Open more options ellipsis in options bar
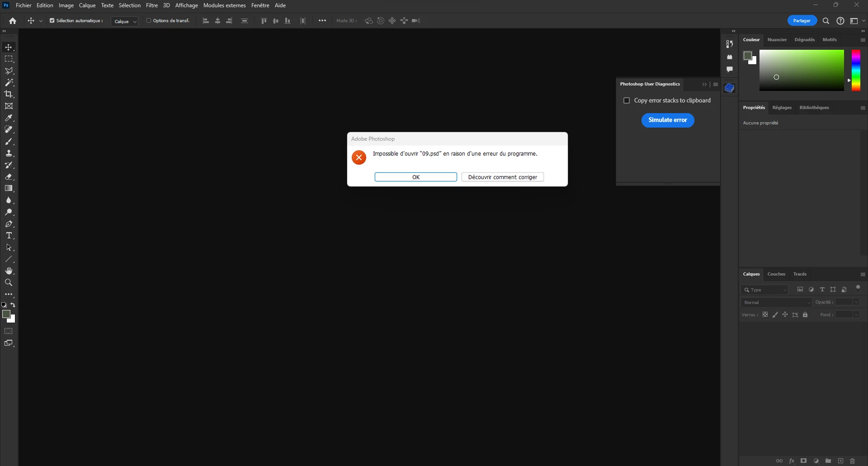Image resolution: width=868 pixels, height=466 pixels. (x=322, y=21)
